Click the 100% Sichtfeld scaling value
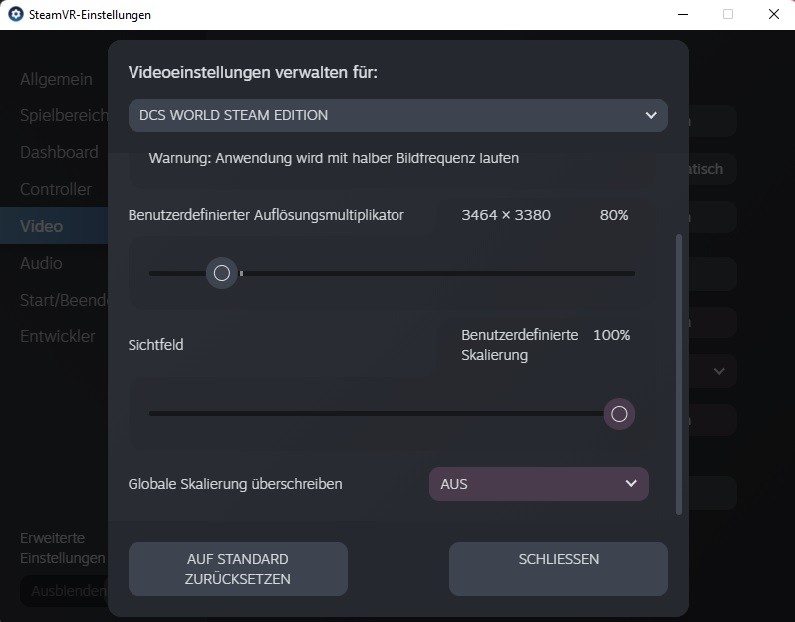Viewport: 795px width, 622px height. point(611,335)
